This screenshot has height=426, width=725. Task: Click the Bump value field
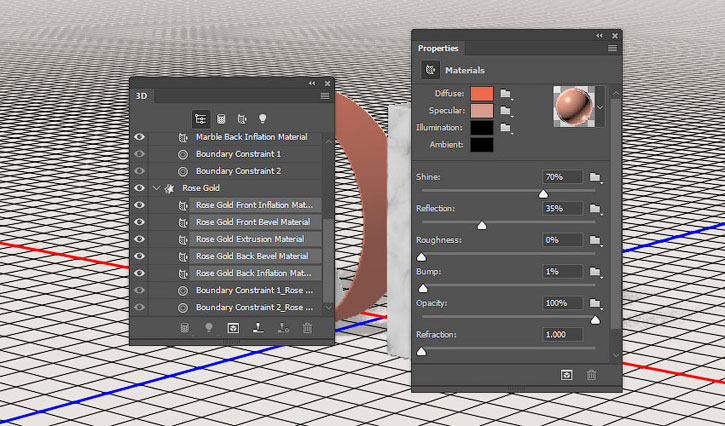[x=562, y=272]
